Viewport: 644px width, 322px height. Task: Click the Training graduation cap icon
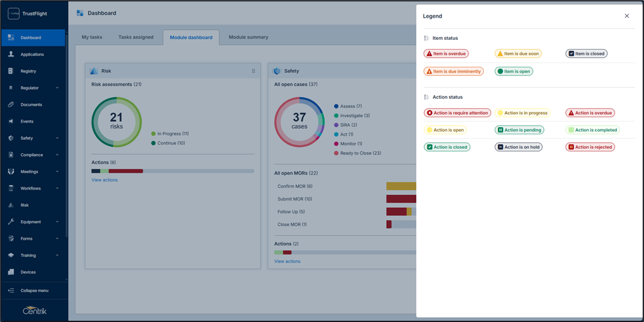10,255
